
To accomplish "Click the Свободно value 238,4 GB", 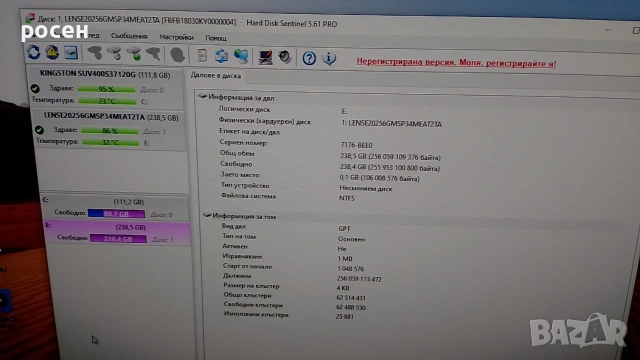I will 390,168.
